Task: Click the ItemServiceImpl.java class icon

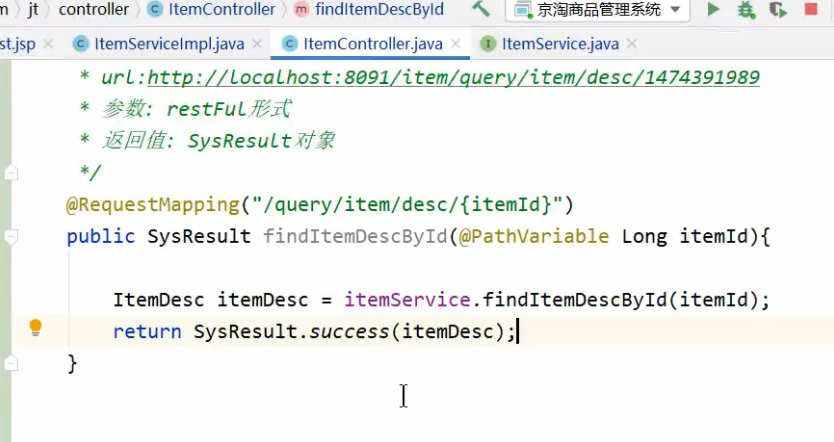Action: click(x=80, y=44)
